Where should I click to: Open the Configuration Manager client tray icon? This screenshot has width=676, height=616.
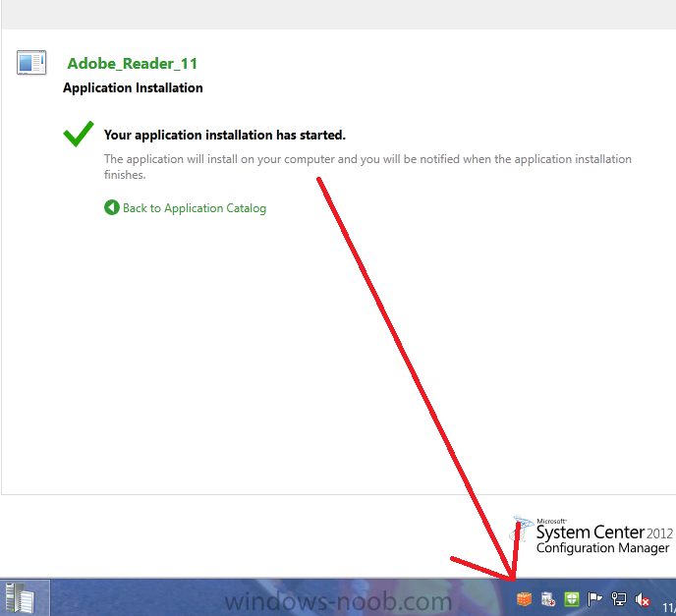pos(548,599)
